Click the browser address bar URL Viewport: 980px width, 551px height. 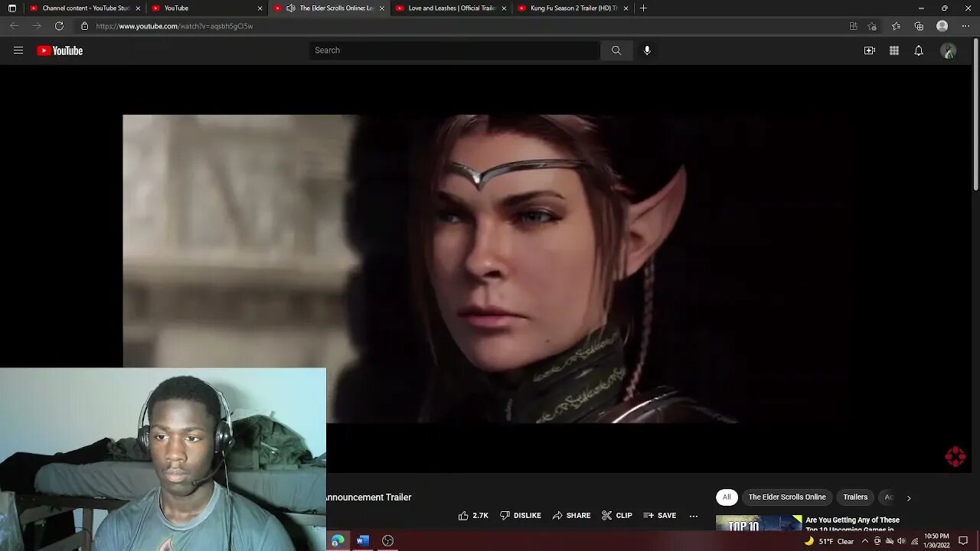(x=175, y=26)
